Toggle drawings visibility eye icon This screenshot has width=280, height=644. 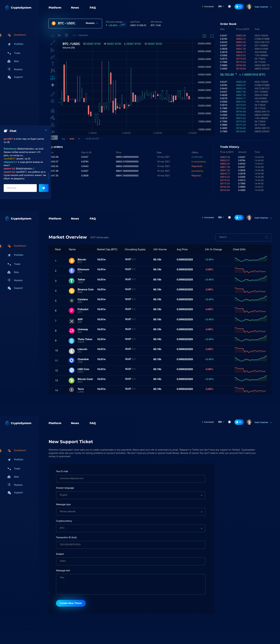coord(52,132)
